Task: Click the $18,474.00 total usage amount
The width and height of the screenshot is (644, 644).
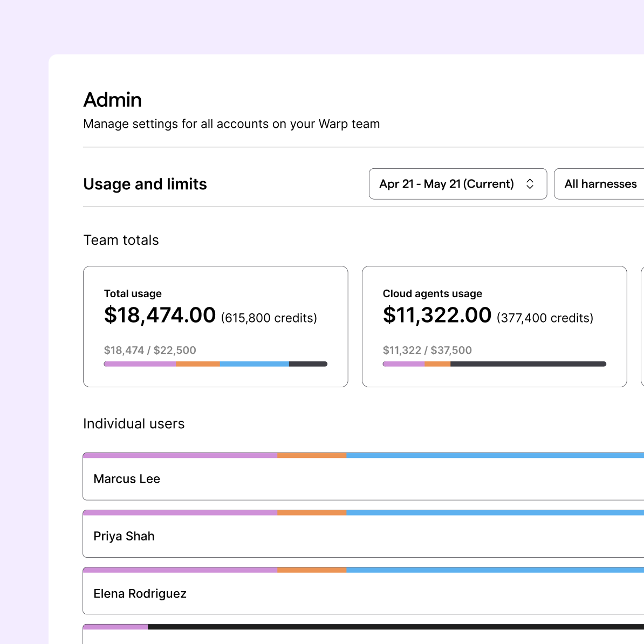Action: click(x=160, y=315)
